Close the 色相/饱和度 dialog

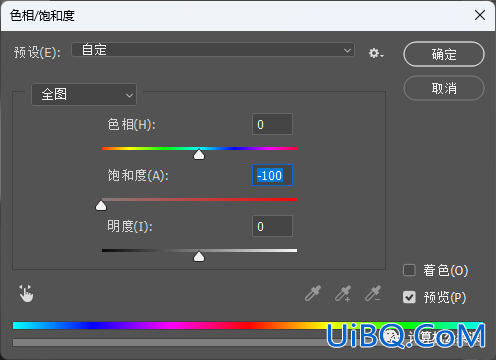point(480,15)
